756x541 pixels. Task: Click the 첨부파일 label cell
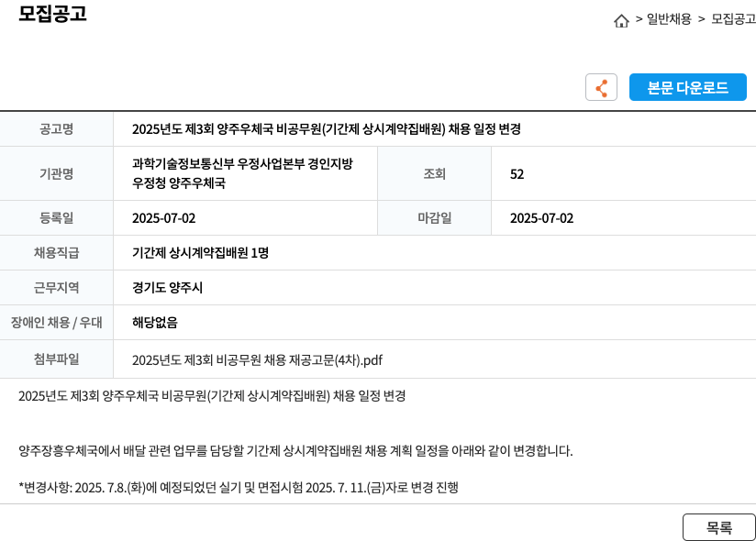point(56,359)
